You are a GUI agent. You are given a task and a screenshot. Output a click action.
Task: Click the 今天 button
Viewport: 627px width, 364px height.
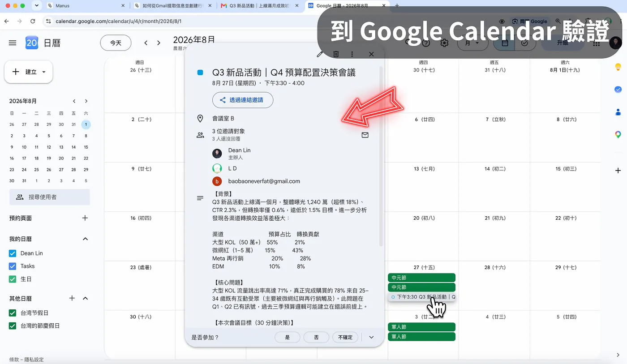tap(116, 43)
